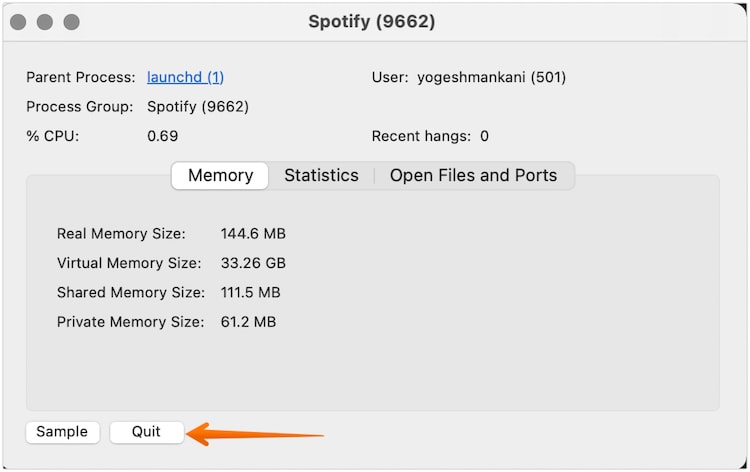Click the Virtual Memory Size label
Image resolution: width=750 pixels, height=472 pixels.
[x=129, y=263]
